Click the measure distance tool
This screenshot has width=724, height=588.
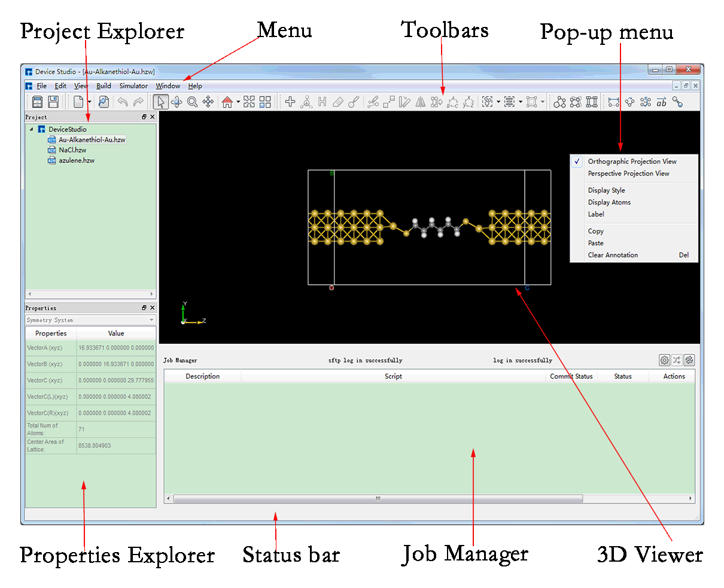click(614, 102)
